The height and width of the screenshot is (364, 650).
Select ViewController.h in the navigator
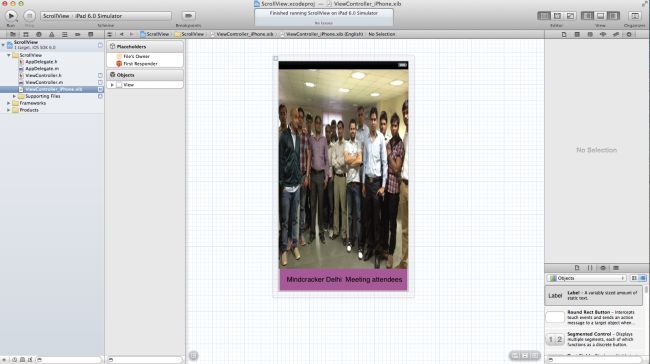(52, 75)
